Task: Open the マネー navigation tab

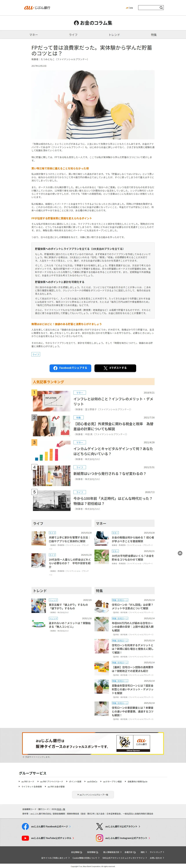Action: pos(33,35)
